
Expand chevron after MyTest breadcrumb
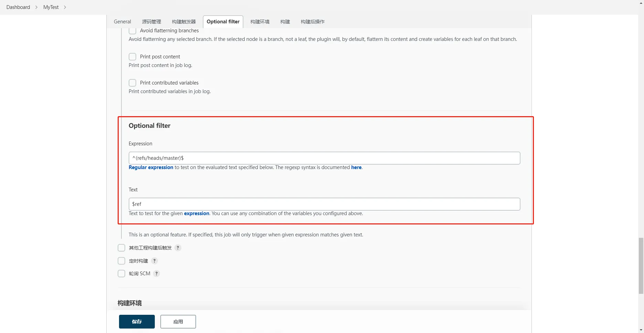65,7
